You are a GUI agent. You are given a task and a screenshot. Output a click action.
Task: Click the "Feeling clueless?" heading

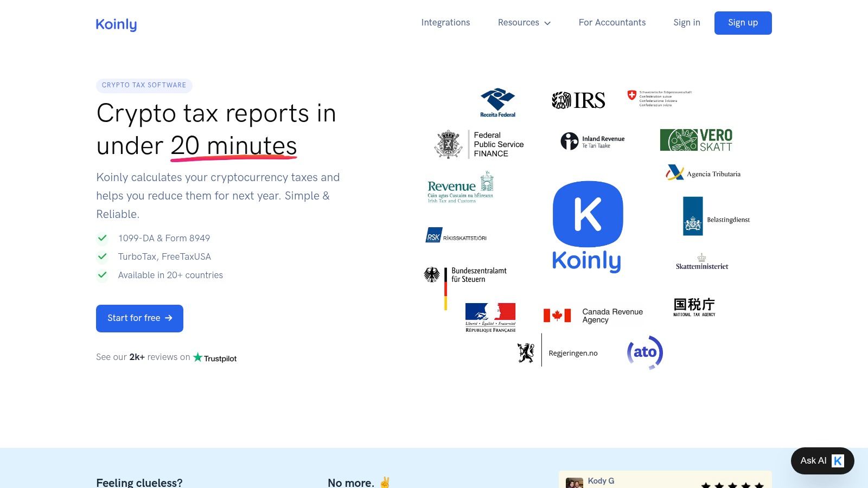[139, 483]
